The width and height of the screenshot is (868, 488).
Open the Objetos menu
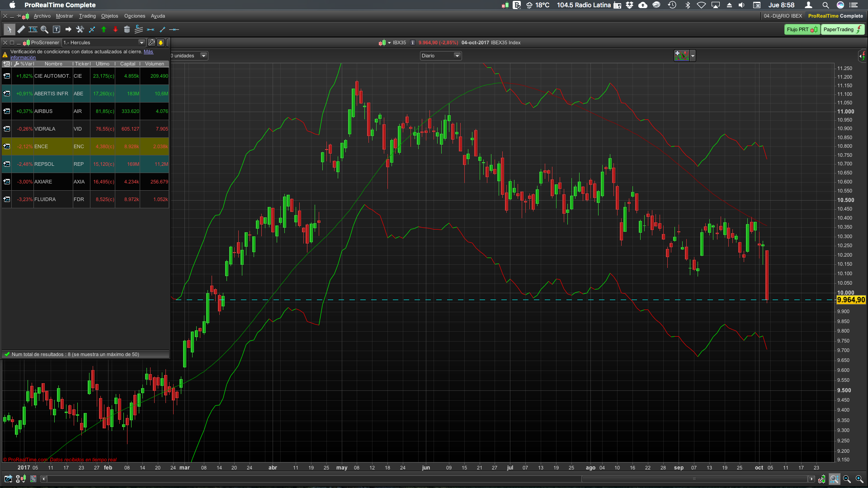(x=109, y=16)
